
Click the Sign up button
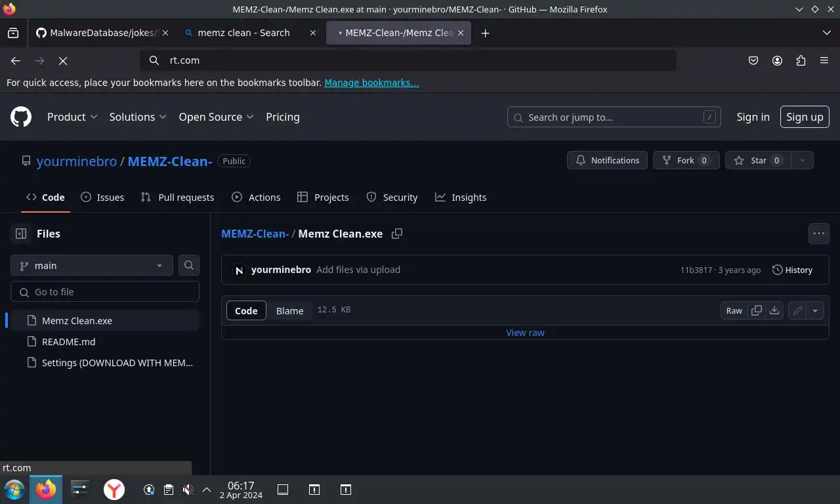[805, 117]
